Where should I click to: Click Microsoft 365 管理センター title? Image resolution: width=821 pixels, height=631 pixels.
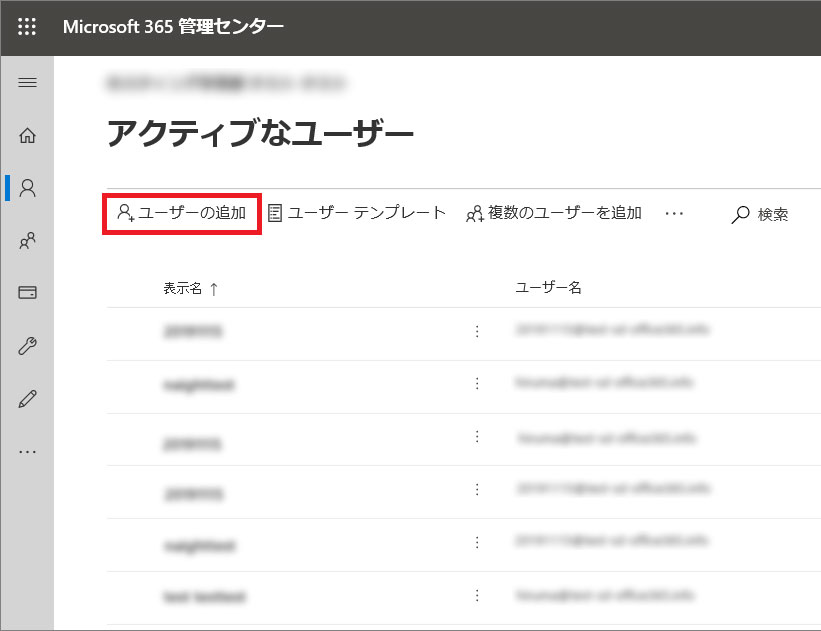pyautogui.click(x=173, y=26)
